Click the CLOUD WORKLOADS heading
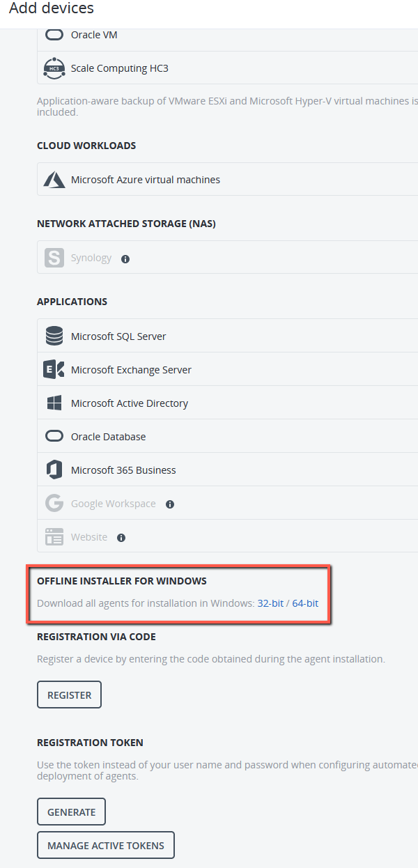 (86, 146)
